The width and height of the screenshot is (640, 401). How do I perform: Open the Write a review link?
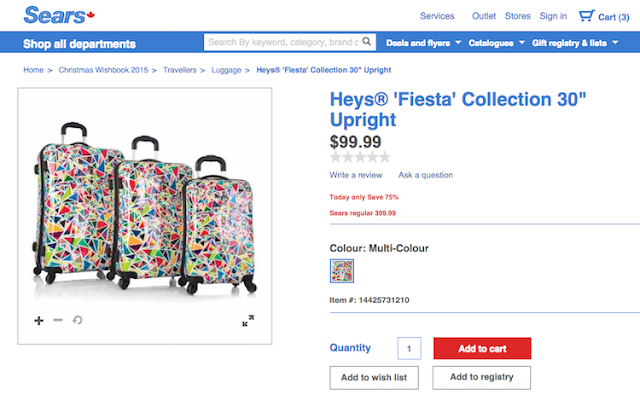[x=357, y=175]
